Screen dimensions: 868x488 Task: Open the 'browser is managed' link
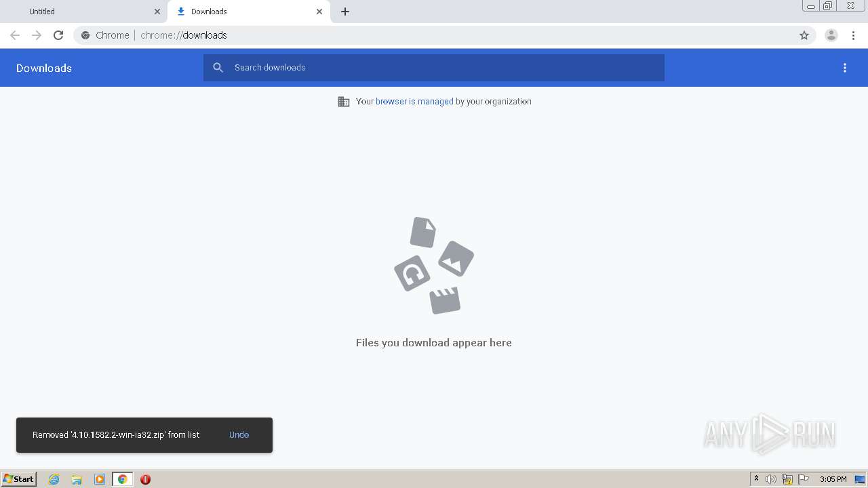414,102
